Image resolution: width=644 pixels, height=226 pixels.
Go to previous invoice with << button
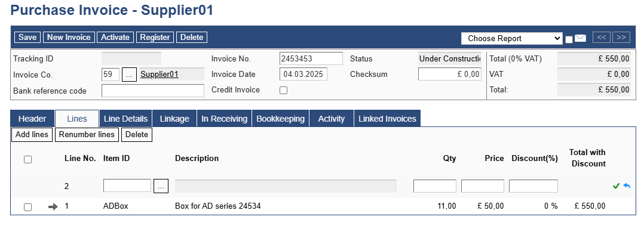pyautogui.click(x=601, y=38)
